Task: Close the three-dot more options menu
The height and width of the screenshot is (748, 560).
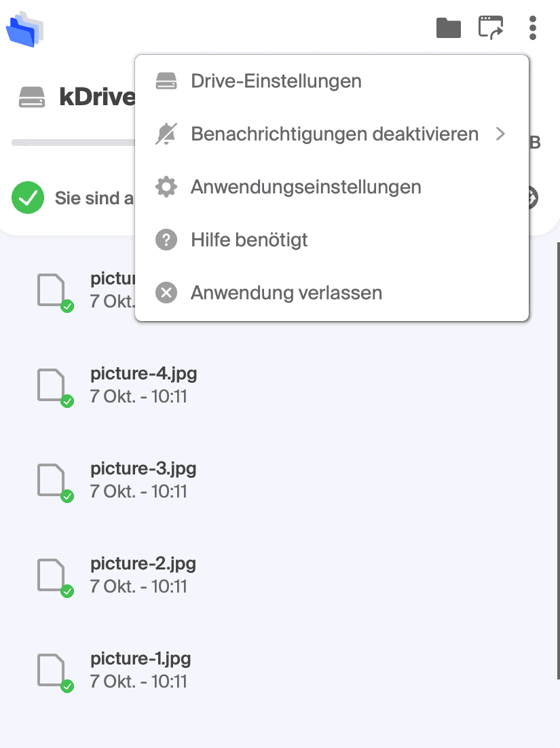Action: pos(533,28)
